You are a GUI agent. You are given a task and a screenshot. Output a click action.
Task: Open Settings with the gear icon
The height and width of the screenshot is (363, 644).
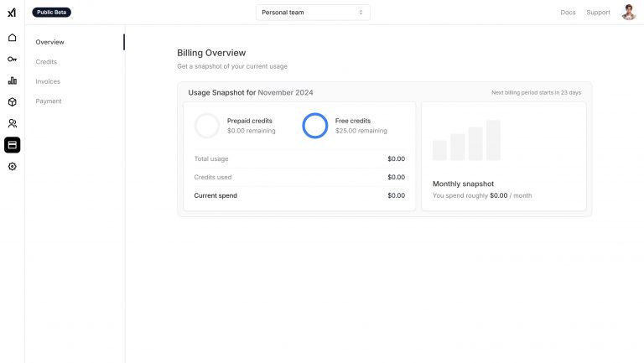pos(12,167)
